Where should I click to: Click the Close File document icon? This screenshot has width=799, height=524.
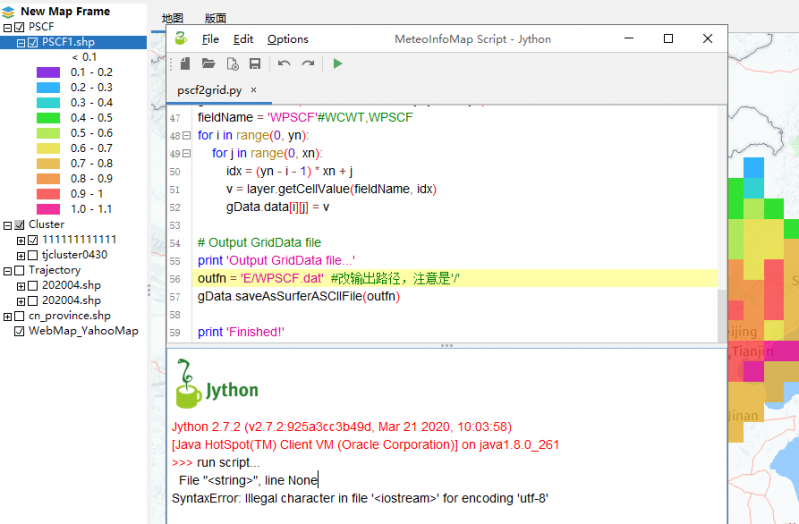point(232,64)
